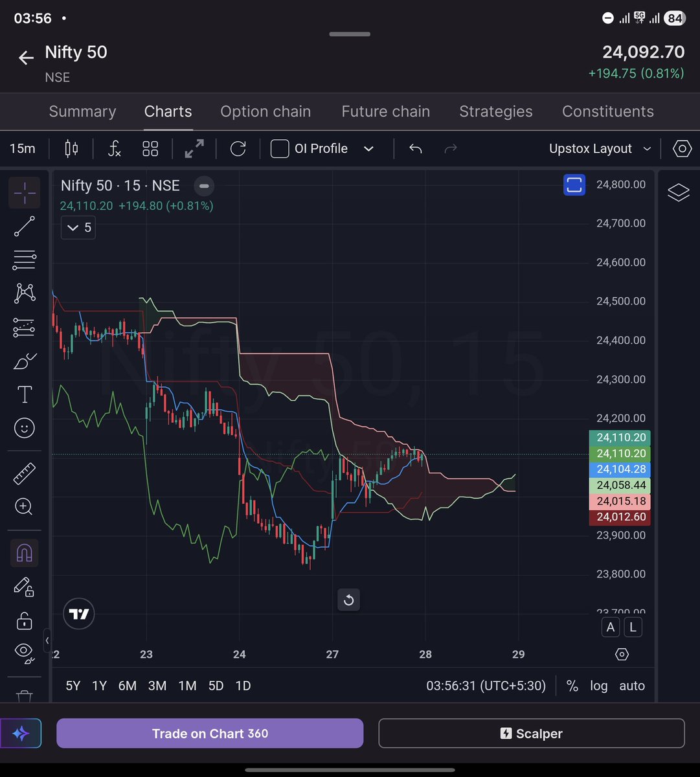700x777 pixels.
Task: Toggle percent scale mode
Action: click(572, 686)
